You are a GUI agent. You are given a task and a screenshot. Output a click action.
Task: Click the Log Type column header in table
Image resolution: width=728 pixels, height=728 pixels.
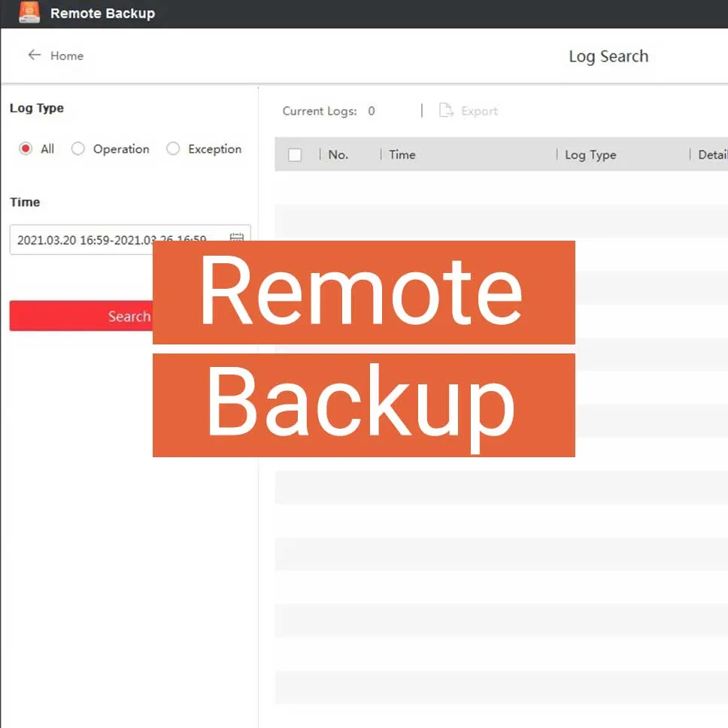(x=590, y=155)
